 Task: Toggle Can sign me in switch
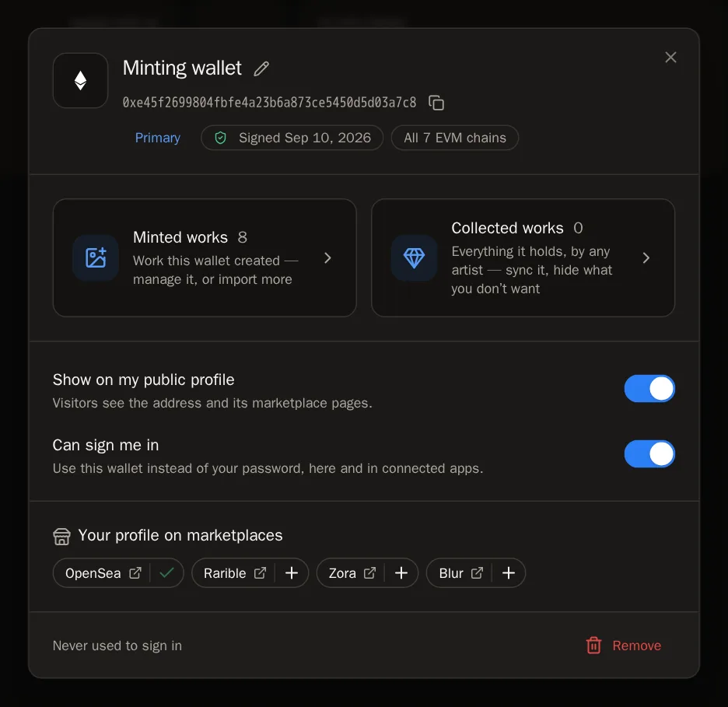[649, 453]
